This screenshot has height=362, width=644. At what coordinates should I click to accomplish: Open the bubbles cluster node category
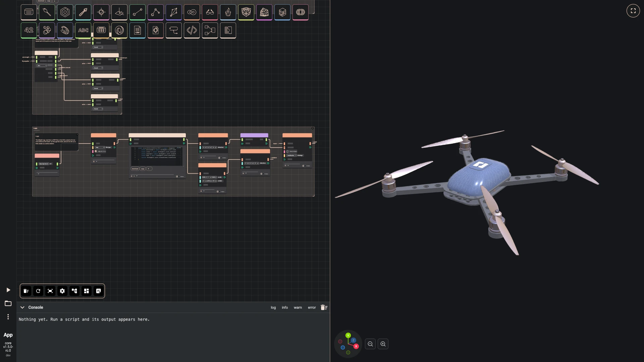pyautogui.click(x=47, y=30)
